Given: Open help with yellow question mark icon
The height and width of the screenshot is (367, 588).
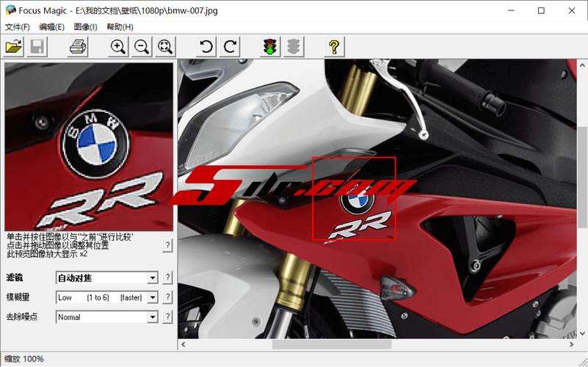Looking at the screenshot, I should point(334,47).
